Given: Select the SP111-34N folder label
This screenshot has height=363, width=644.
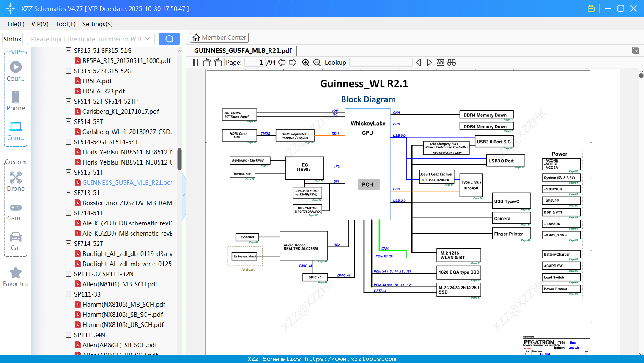Looking at the screenshot, I should 90,335.
